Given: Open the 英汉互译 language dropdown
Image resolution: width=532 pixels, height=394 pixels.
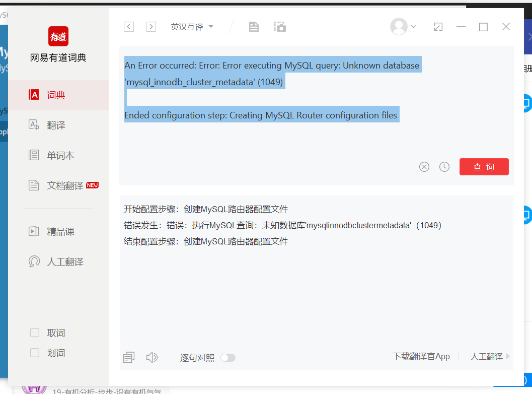Looking at the screenshot, I should [192, 27].
